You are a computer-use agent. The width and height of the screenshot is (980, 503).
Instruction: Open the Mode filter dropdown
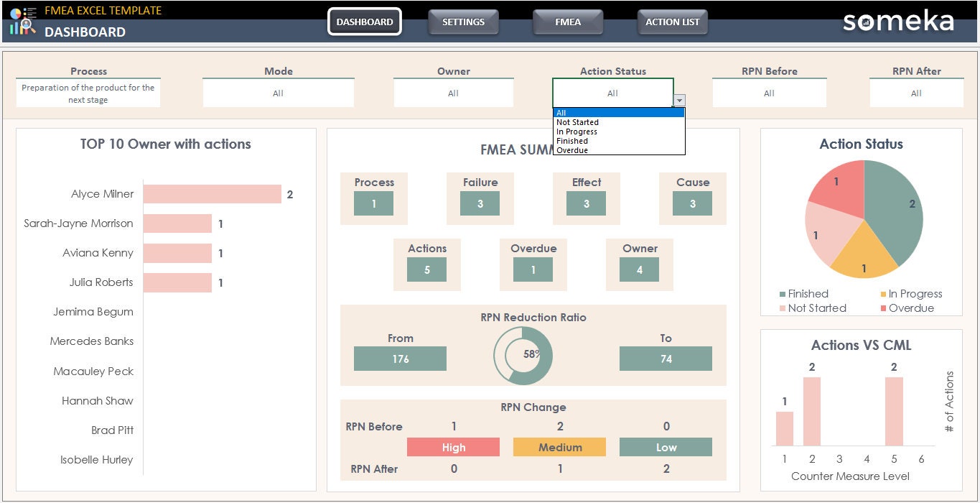point(278,93)
